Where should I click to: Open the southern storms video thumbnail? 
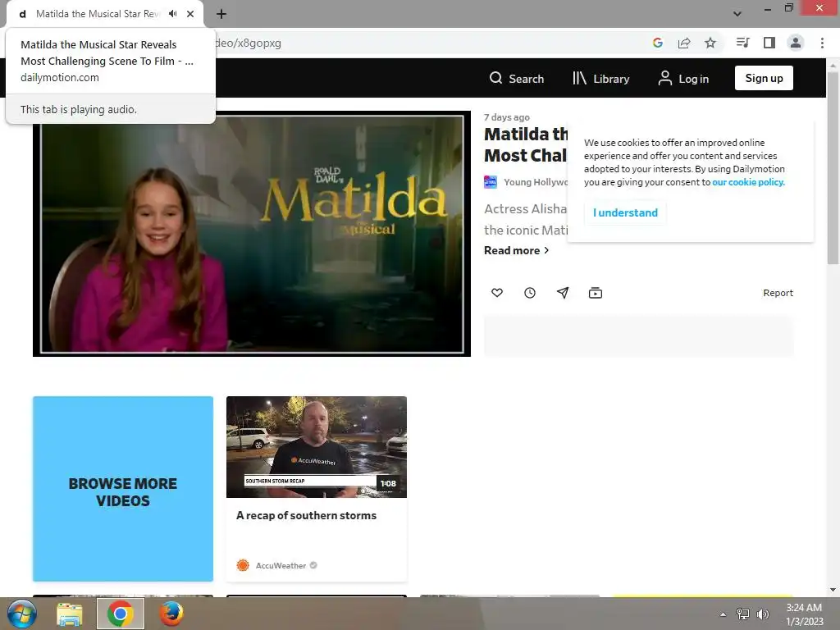click(317, 447)
